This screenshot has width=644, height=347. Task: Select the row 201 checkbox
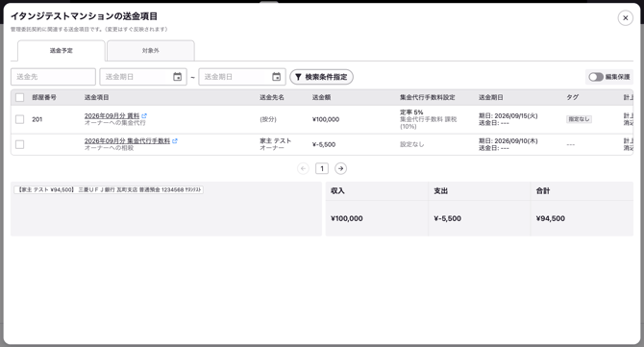click(20, 119)
